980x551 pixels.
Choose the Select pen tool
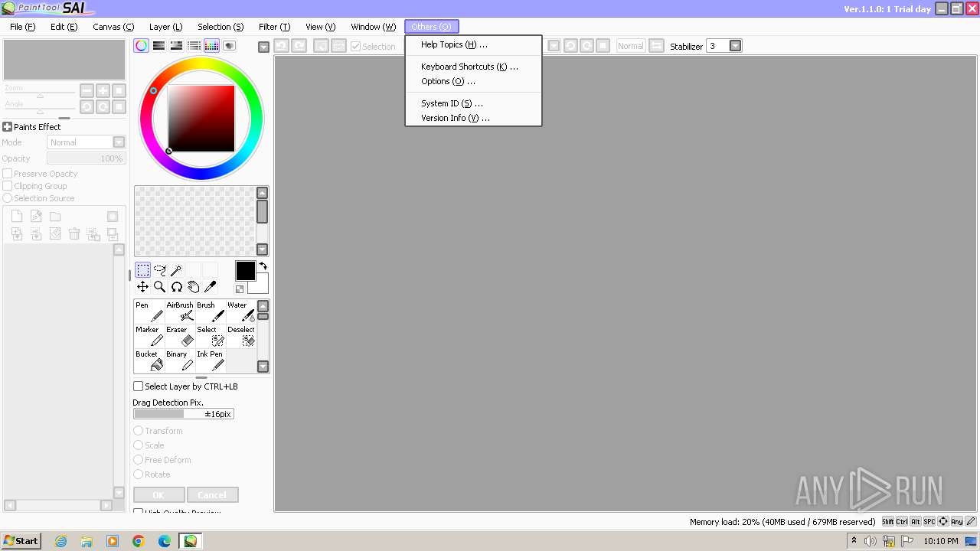211,336
